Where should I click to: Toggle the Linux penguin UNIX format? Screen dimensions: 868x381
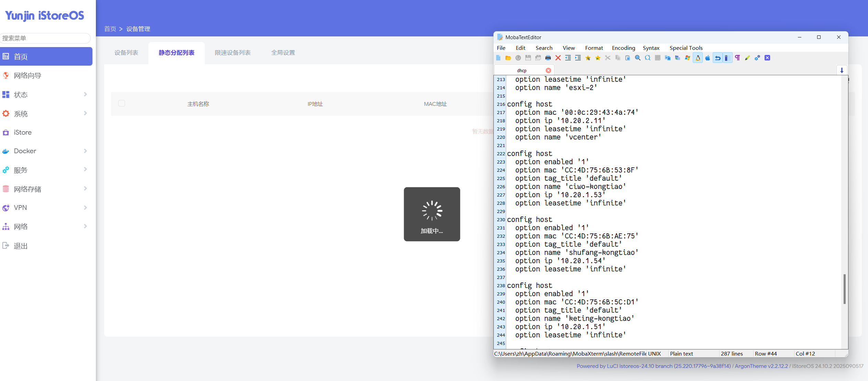[698, 58]
